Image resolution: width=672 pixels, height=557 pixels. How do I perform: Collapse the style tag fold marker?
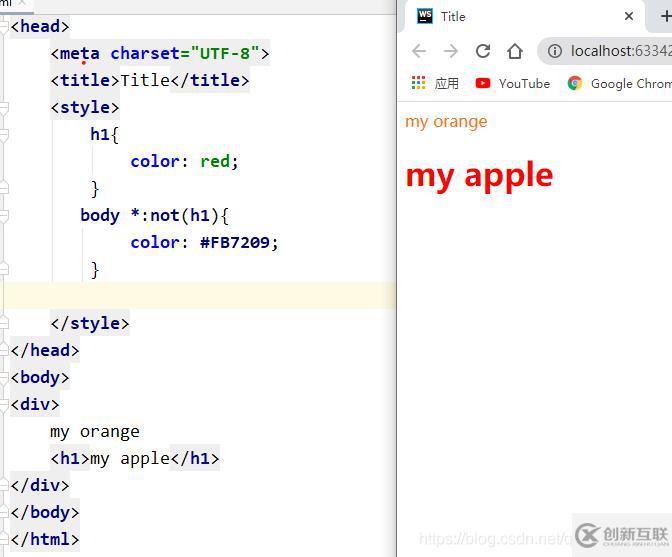(x=4, y=108)
